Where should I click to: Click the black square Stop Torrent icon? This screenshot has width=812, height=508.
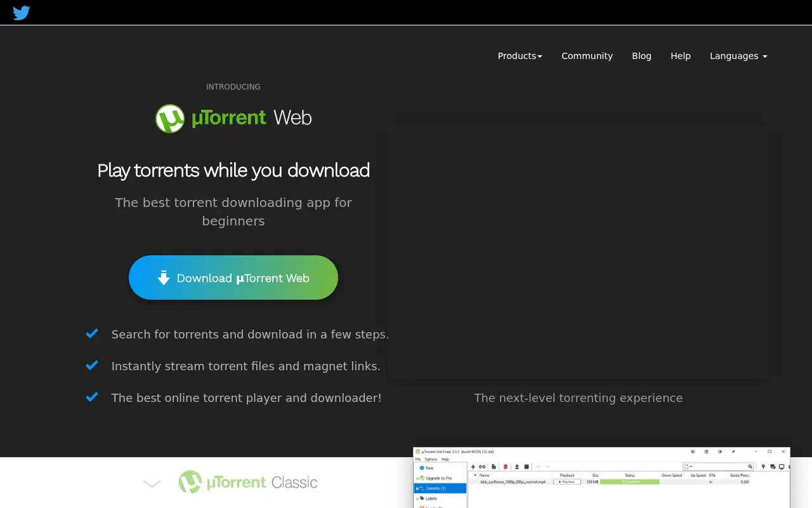(527, 467)
